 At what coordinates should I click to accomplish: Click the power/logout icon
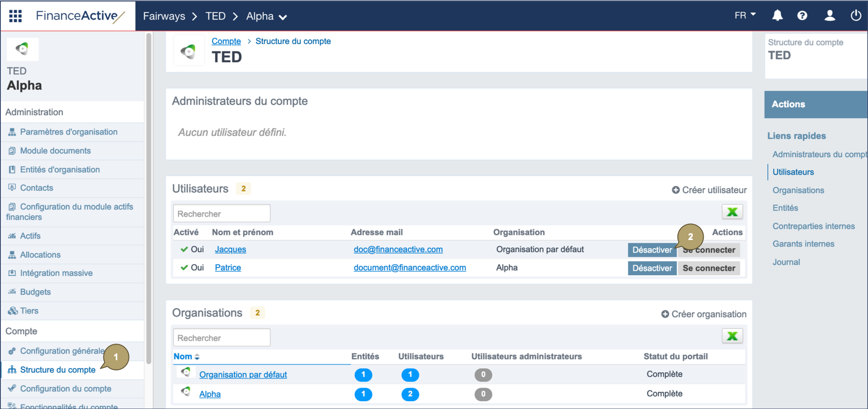[x=856, y=15]
